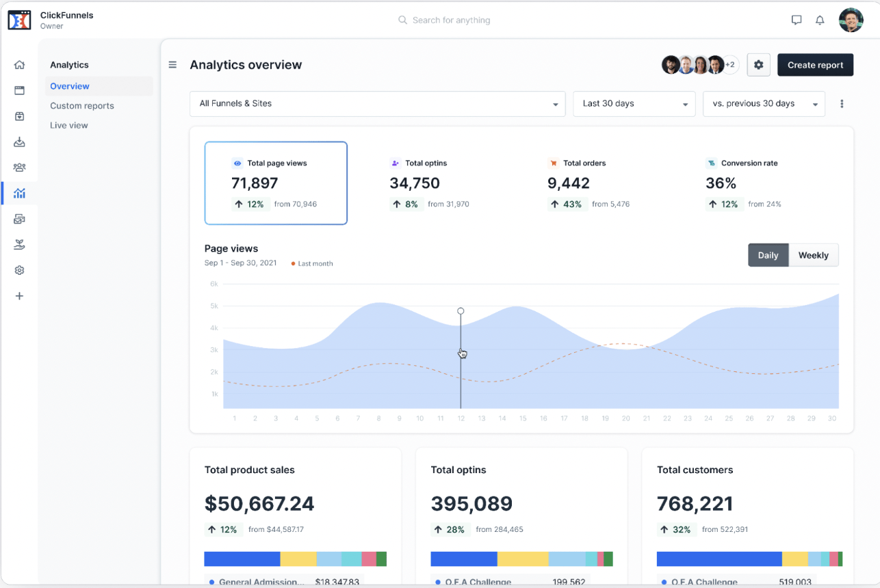Open the sites/window icon in sidebar
The height and width of the screenshot is (588, 880).
click(x=19, y=90)
